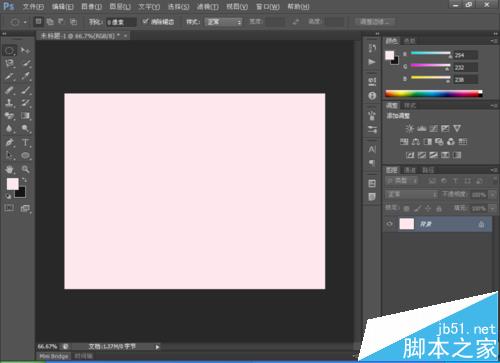Select the Hand tool
Viewport: 500px width, 363px height.
click(x=9, y=169)
